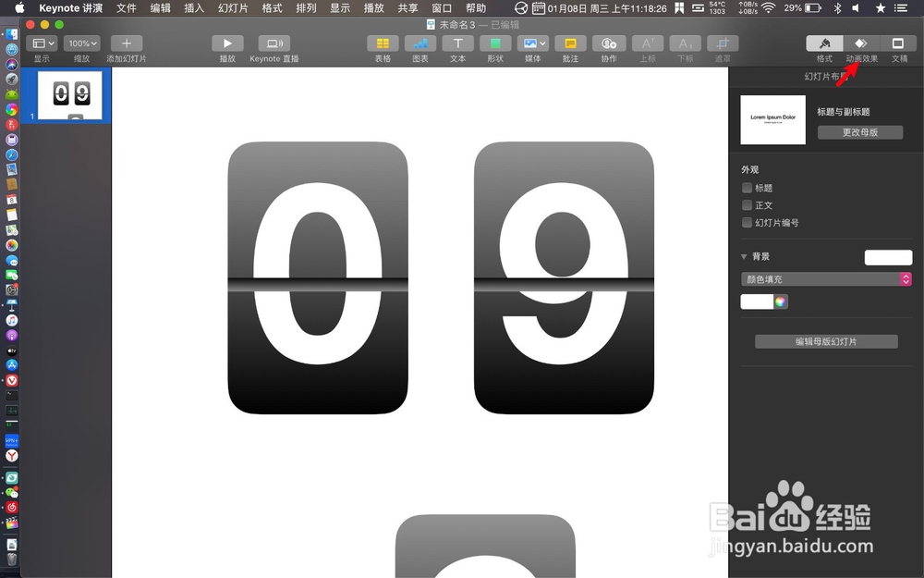924x578 pixels.
Task: Click the Mask toolbar button
Action: [723, 43]
